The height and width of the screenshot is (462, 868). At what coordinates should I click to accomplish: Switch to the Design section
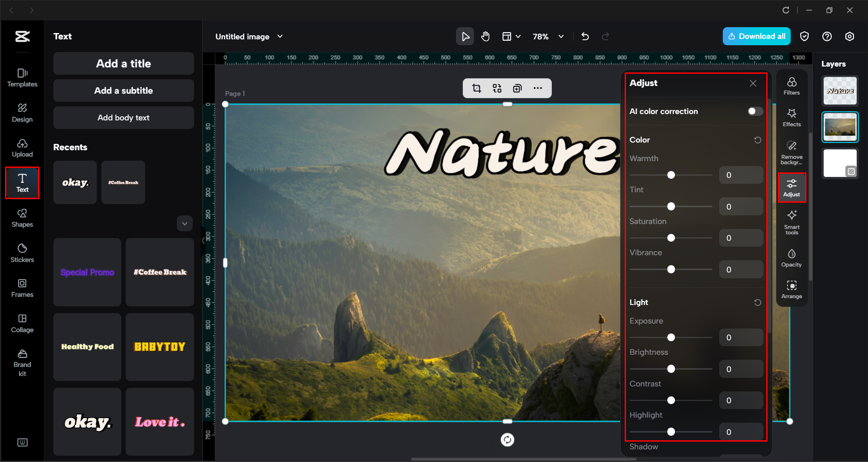22,113
